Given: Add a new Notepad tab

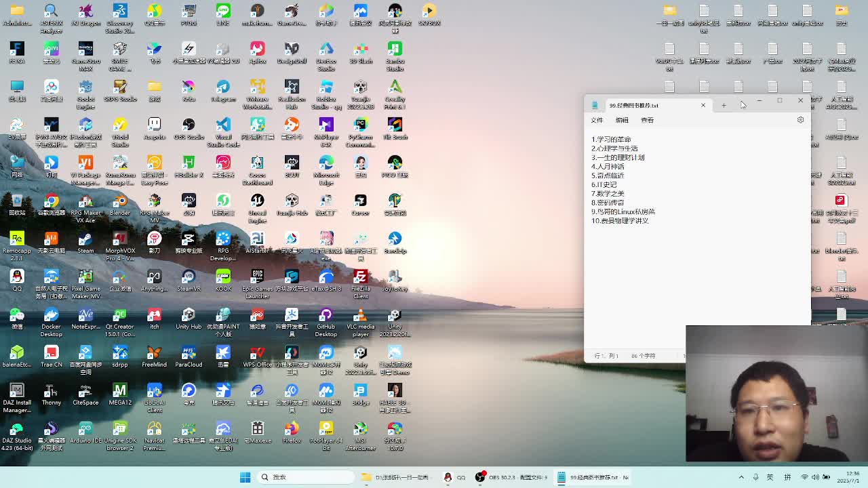Looking at the screenshot, I should point(724,105).
